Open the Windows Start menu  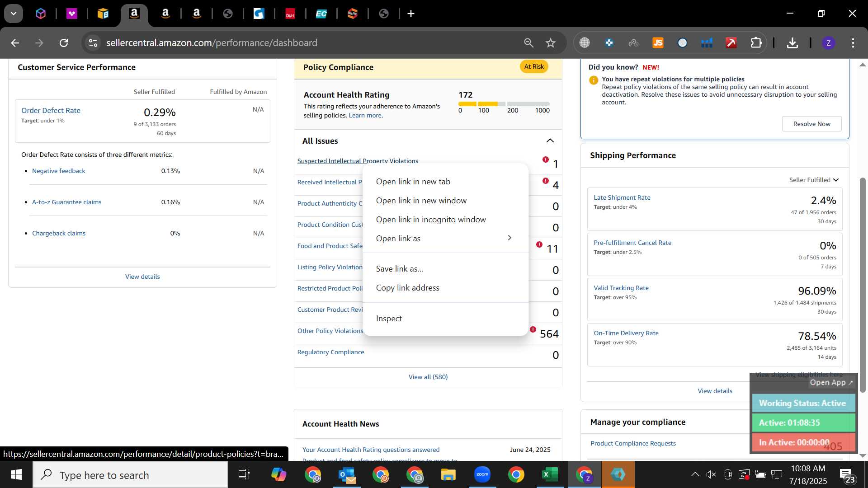pyautogui.click(x=16, y=475)
